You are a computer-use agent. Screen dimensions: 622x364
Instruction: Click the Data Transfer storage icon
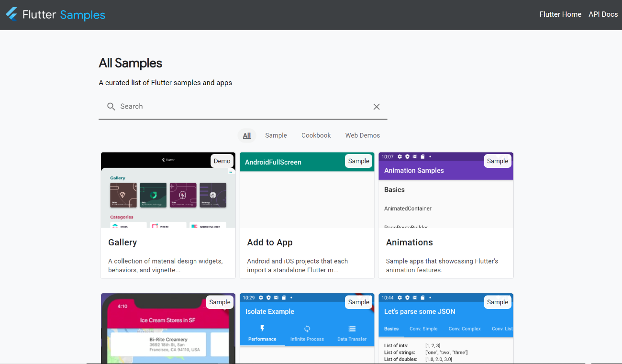pos(352,329)
